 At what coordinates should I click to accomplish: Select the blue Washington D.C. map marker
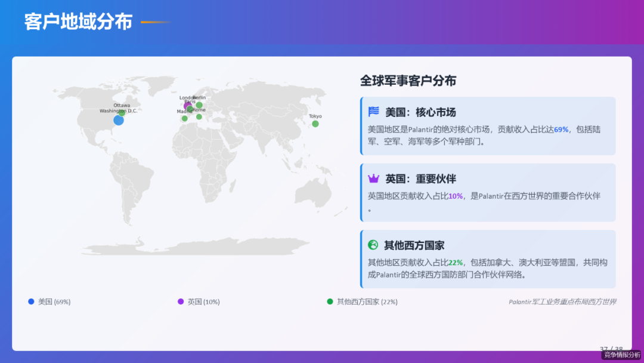coord(119,120)
